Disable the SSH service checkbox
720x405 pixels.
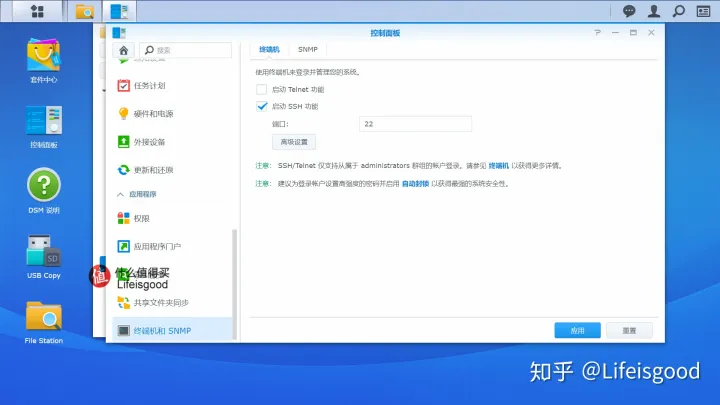261,106
